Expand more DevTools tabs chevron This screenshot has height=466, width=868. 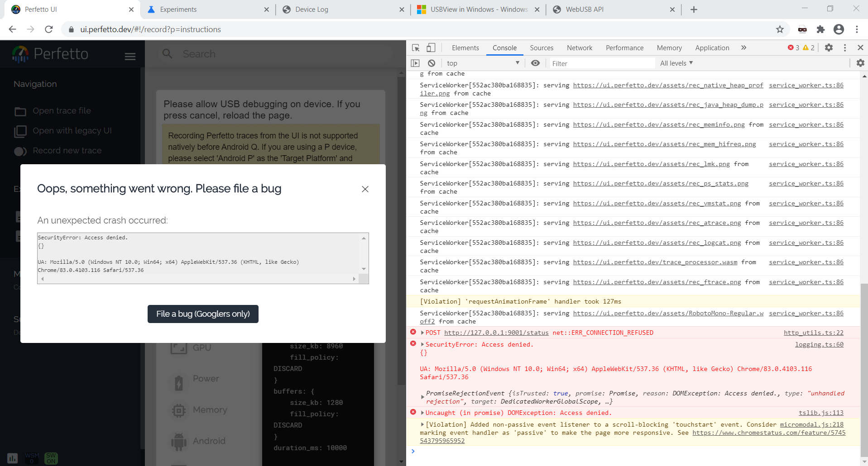pyautogui.click(x=743, y=48)
